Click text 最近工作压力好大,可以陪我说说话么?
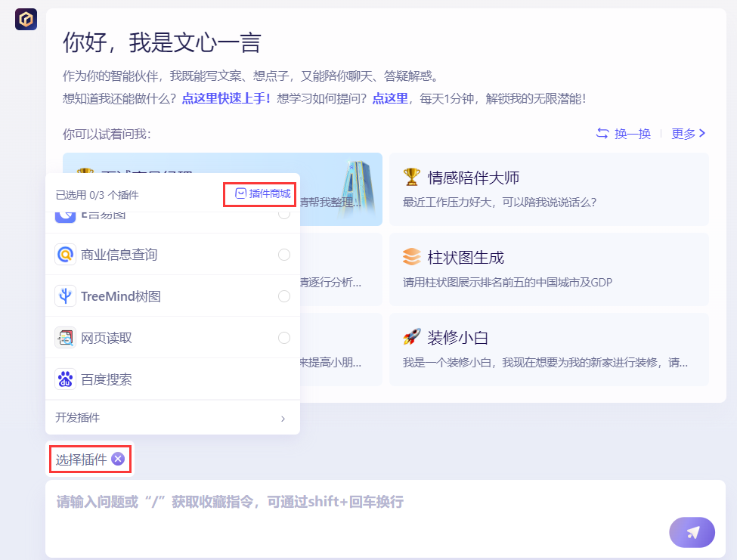737x560 pixels. tap(500, 203)
